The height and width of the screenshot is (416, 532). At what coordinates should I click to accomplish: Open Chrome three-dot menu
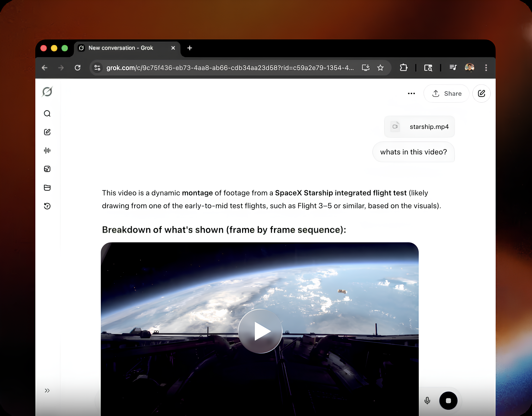[486, 68]
